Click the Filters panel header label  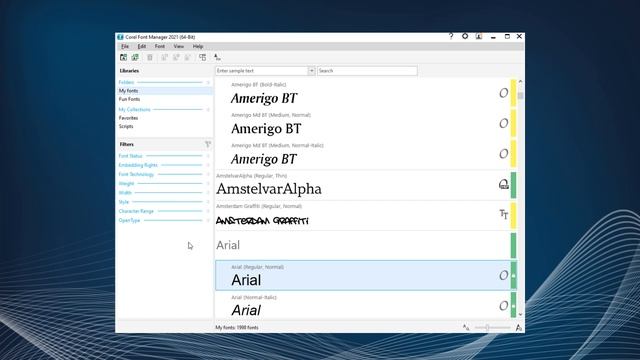coord(127,144)
